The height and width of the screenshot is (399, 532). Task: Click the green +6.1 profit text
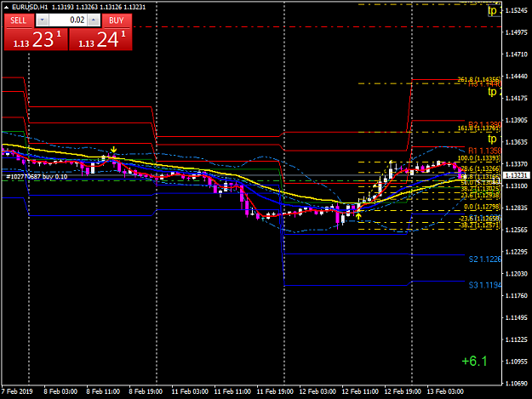click(x=474, y=362)
